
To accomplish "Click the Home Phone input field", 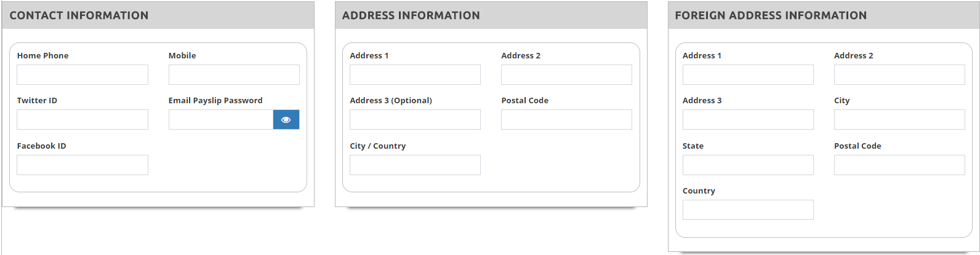I will (82, 75).
